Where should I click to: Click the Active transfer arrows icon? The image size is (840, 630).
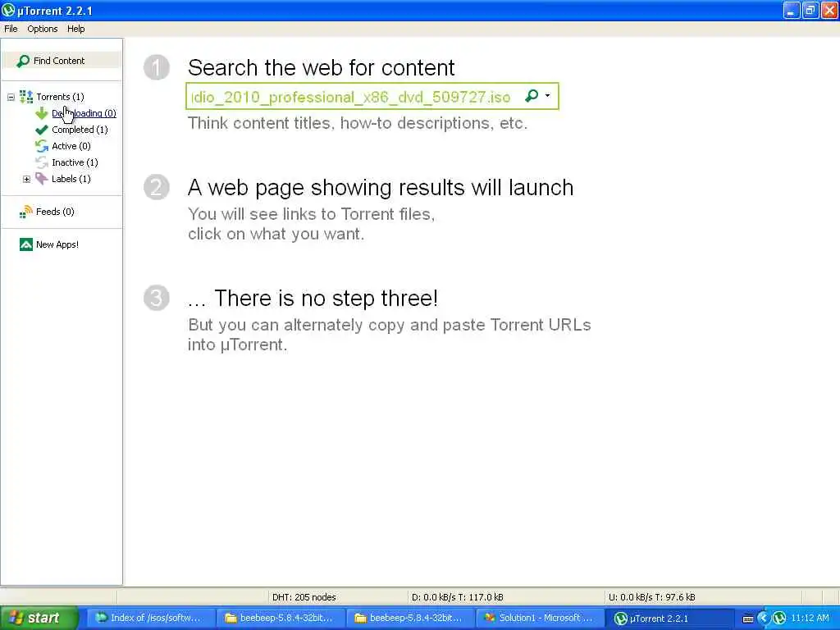coord(41,146)
